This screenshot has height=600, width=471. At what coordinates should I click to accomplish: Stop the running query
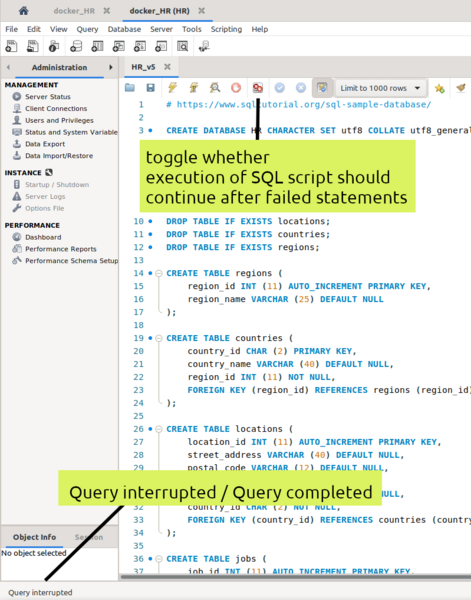(x=236, y=88)
